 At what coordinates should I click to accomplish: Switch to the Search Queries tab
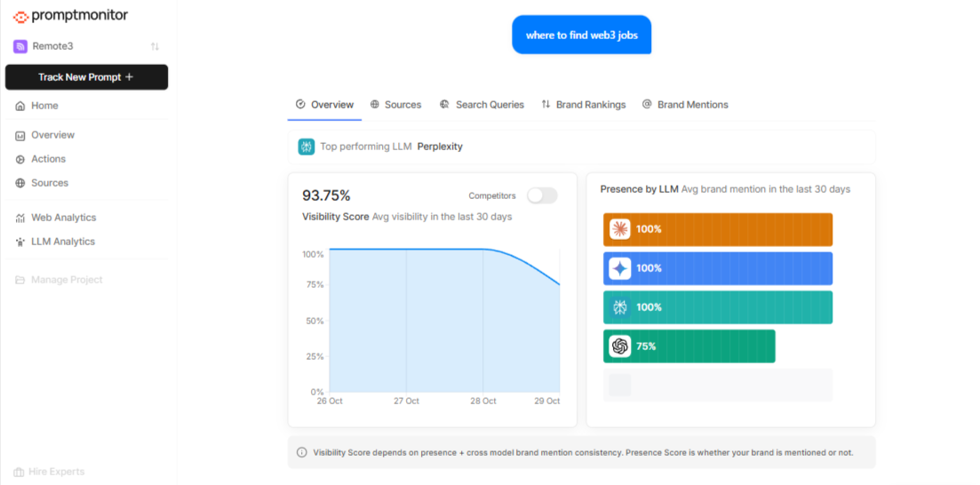point(482,105)
